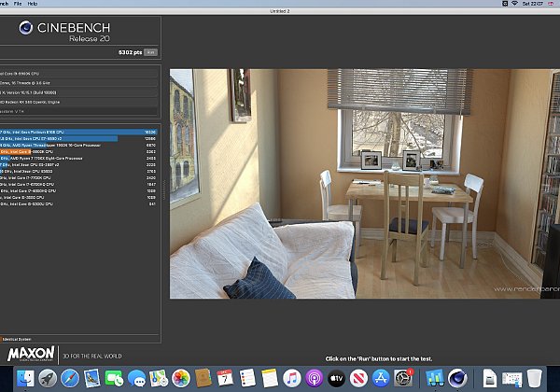Open the App Store in dock
This screenshot has height=392, width=560.
tap(381, 377)
